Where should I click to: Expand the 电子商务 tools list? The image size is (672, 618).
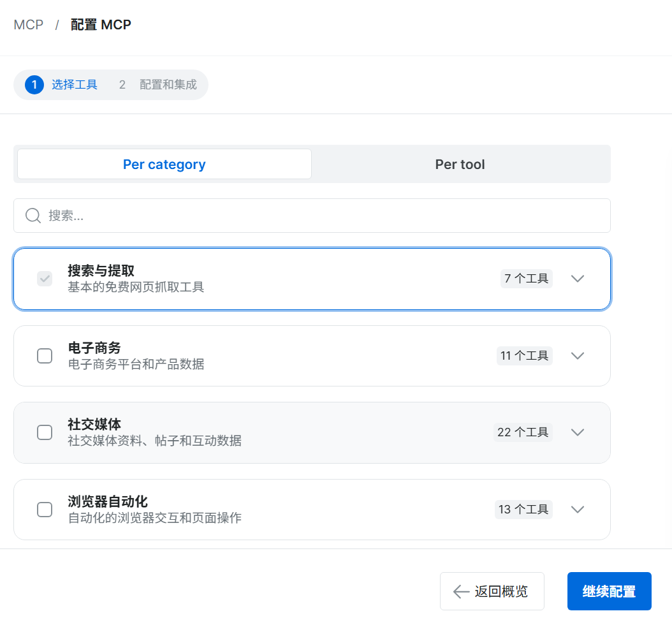[578, 356]
